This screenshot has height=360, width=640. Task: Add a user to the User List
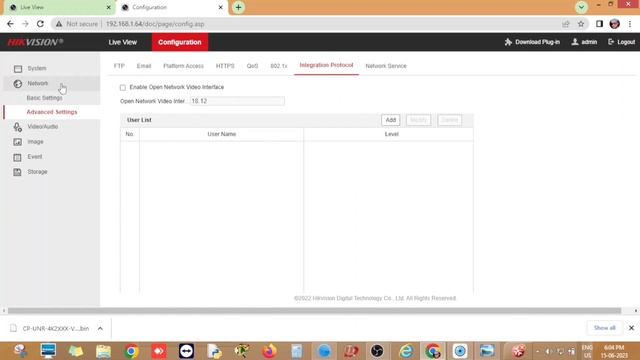pyautogui.click(x=391, y=120)
